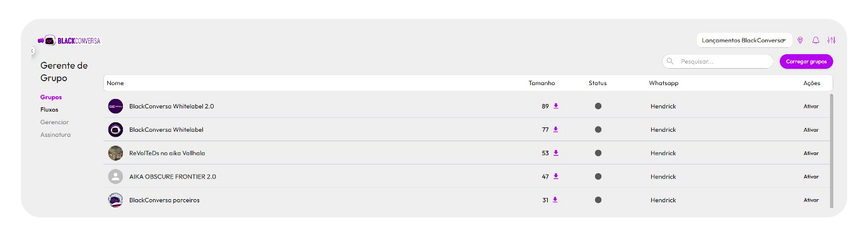Viewport: 868px width, 237px height.
Task: Click the BlackConversa logo
Action: tap(69, 40)
